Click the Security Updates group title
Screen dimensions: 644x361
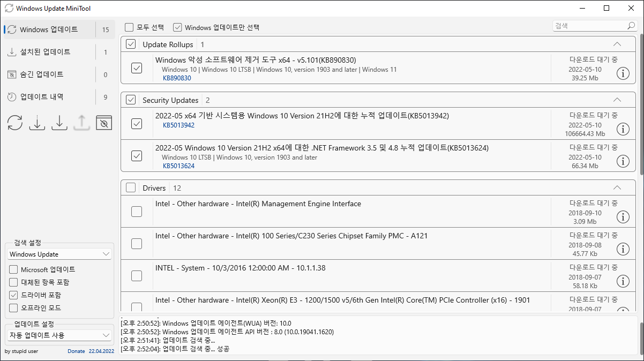click(x=170, y=100)
